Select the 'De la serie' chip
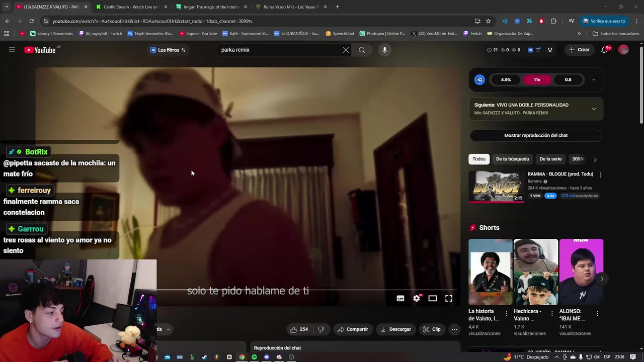This screenshot has width=644, height=362. pyautogui.click(x=550, y=159)
